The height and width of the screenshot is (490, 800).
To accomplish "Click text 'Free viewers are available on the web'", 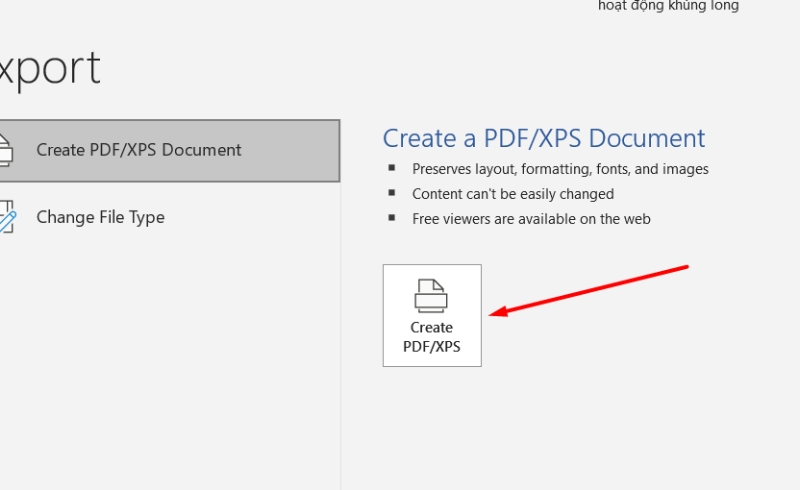I will pyautogui.click(x=531, y=219).
